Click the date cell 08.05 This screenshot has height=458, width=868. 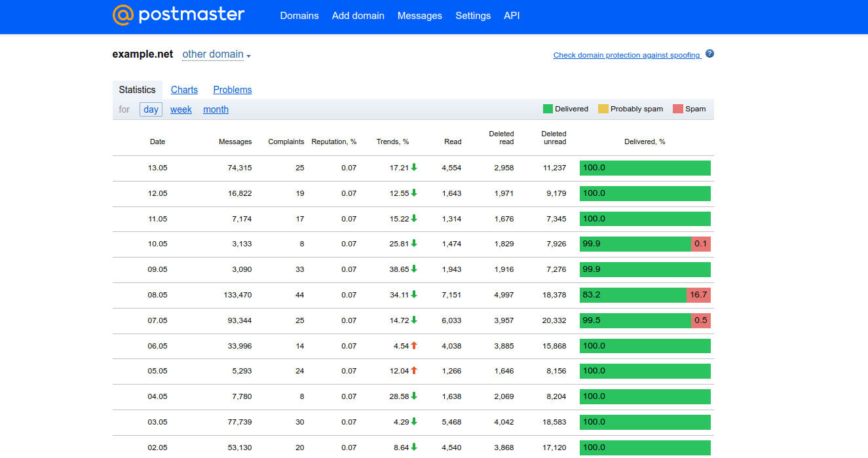(157, 295)
